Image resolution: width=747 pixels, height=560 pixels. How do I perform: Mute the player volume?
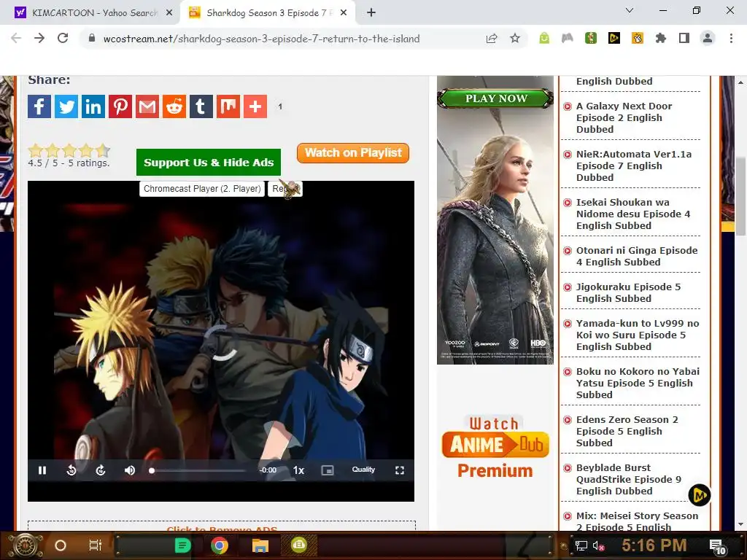[x=130, y=470]
